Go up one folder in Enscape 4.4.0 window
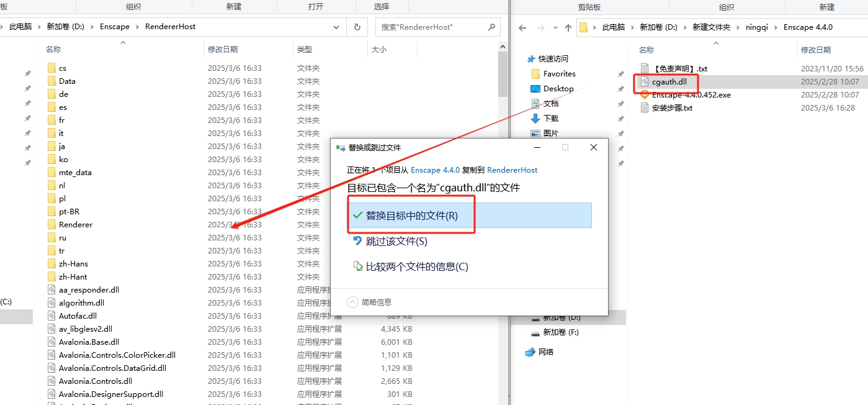The width and height of the screenshot is (868, 405). tap(568, 27)
